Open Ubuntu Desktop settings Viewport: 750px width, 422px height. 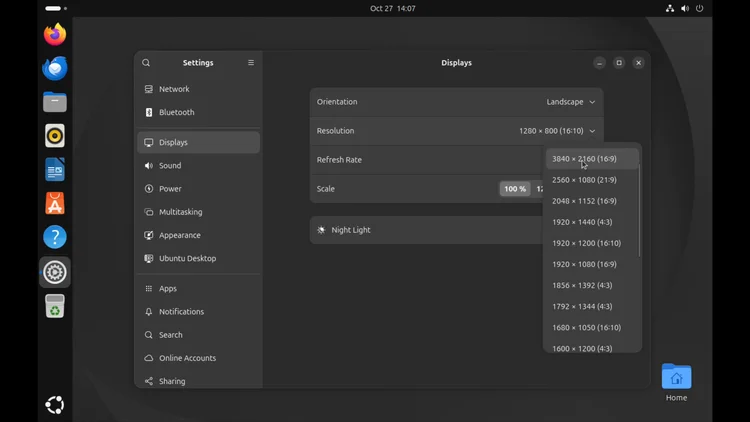(199, 258)
